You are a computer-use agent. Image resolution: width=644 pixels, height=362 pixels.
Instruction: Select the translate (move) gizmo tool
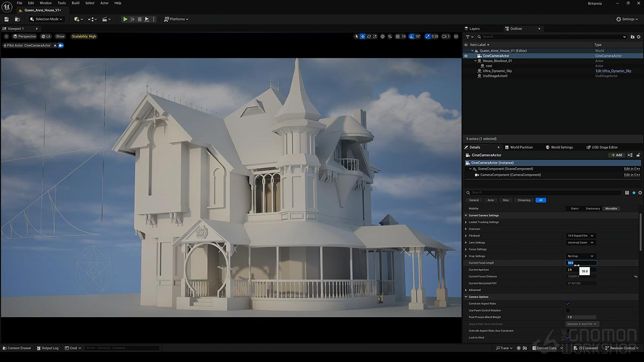pyautogui.click(x=362, y=36)
